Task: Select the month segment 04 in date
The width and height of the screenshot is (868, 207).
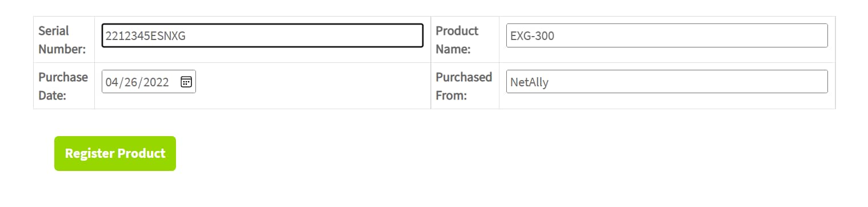Action: pos(112,82)
